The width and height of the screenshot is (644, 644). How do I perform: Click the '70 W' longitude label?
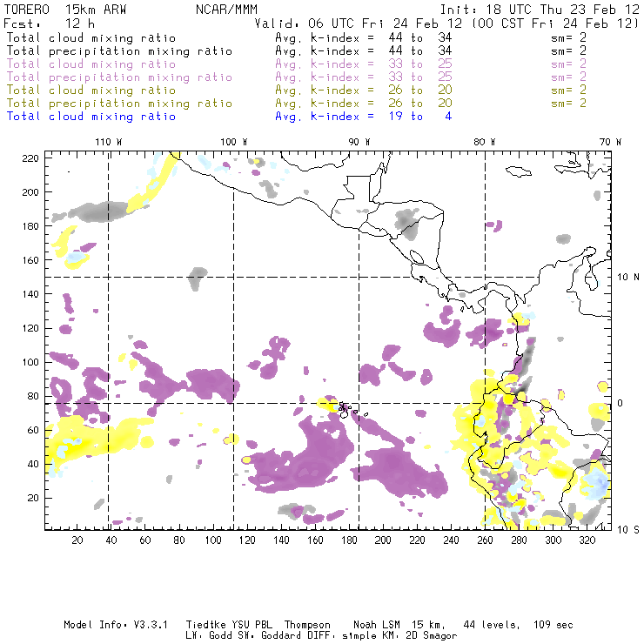(x=610, y=142)
